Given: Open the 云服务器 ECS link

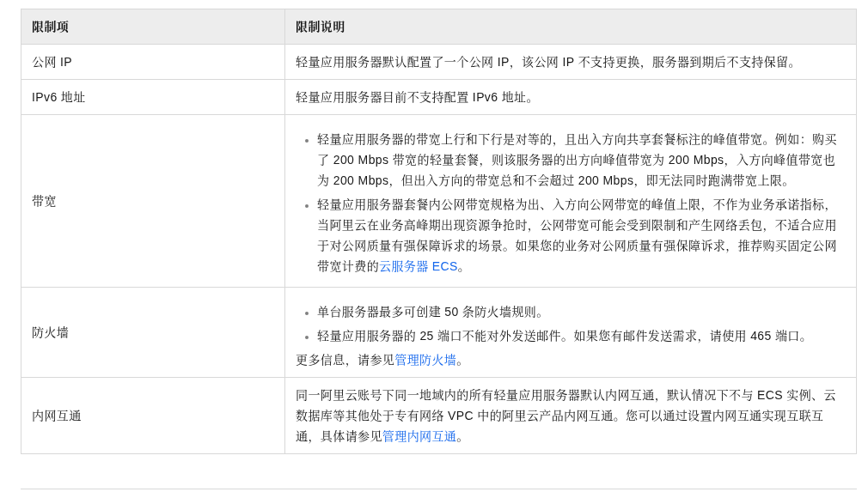Looking at the screenshot, I should point(419,267).
